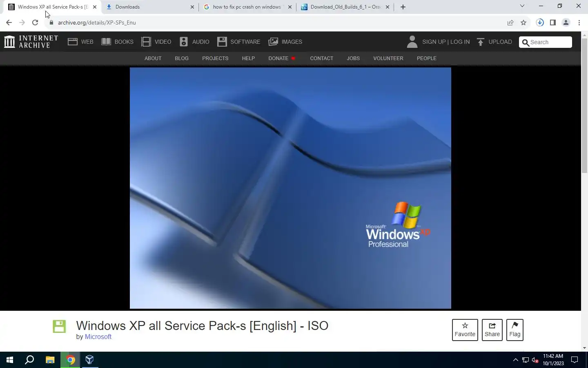Open tab search dropdown
Screen dimensions: 588x368
(x=522, y=6)
